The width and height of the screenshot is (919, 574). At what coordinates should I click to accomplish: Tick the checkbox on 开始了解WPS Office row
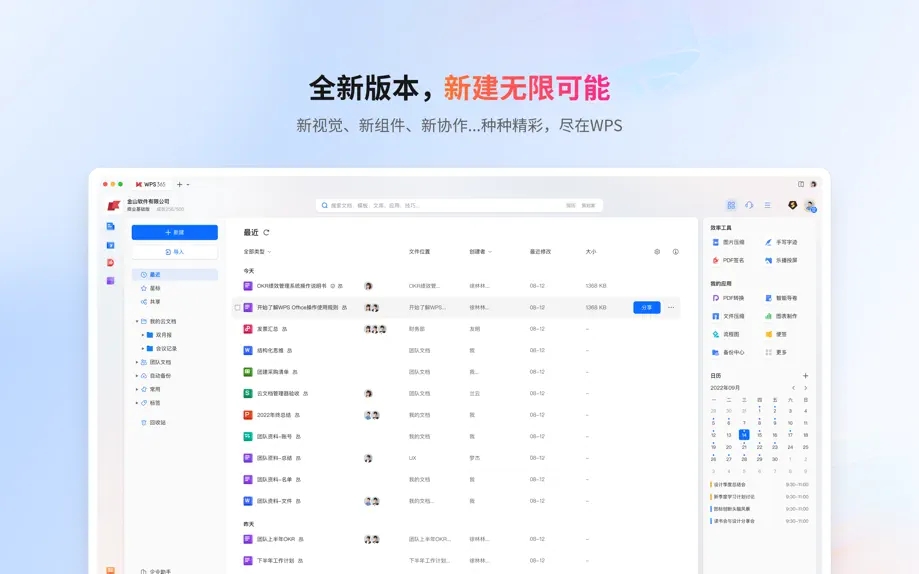(237, 307)
